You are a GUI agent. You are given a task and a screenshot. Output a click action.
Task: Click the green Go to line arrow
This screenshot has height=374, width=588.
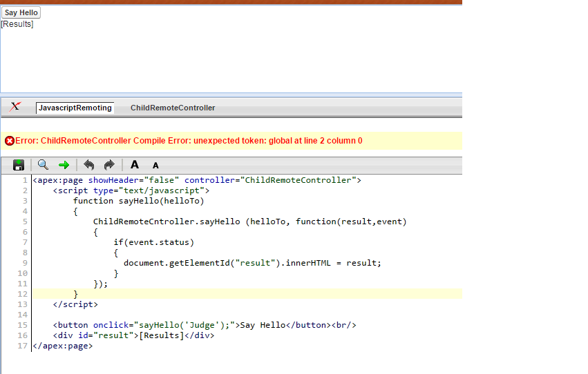tap(64, 165)
